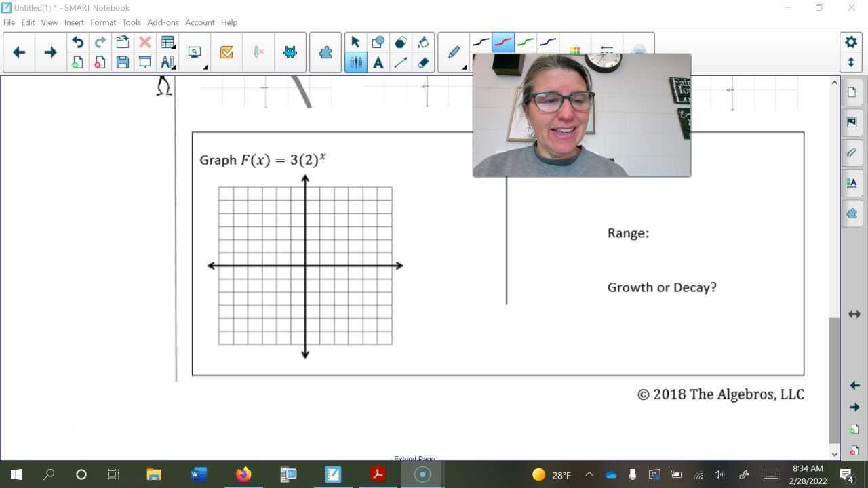Open the add-ons puzzle piece toolbar button
The height and width of the screenshot is (488, 868).
tap(325, 52)
